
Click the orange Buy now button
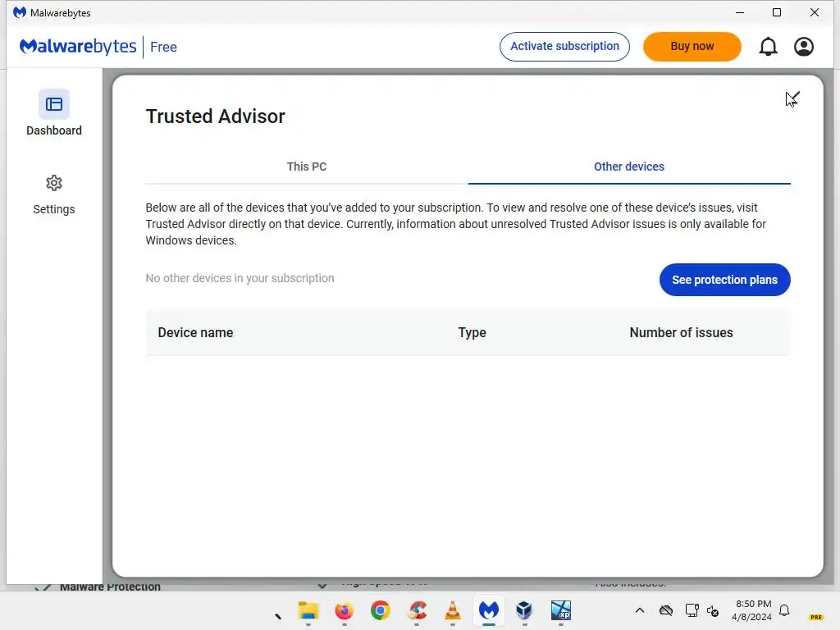click(692, 47)
